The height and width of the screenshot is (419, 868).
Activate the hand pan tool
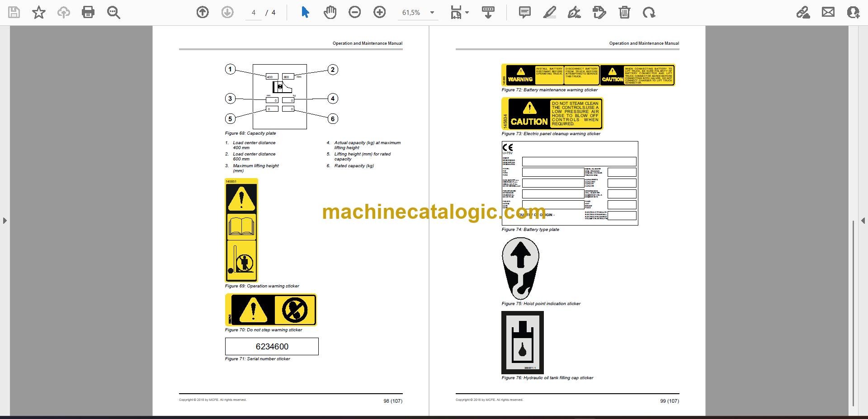tap(330, 13)
